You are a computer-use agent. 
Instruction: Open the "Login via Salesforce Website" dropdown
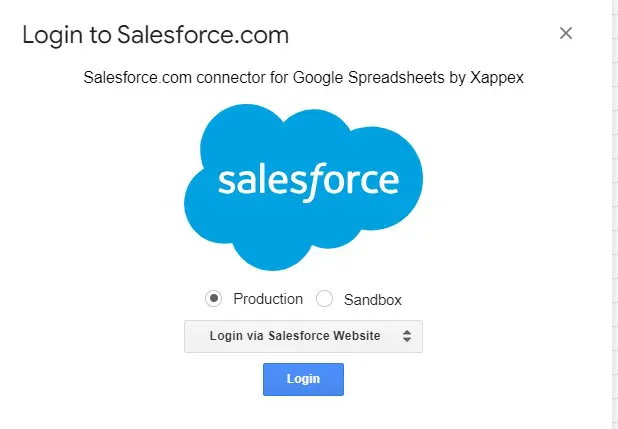tap(295, 336)
